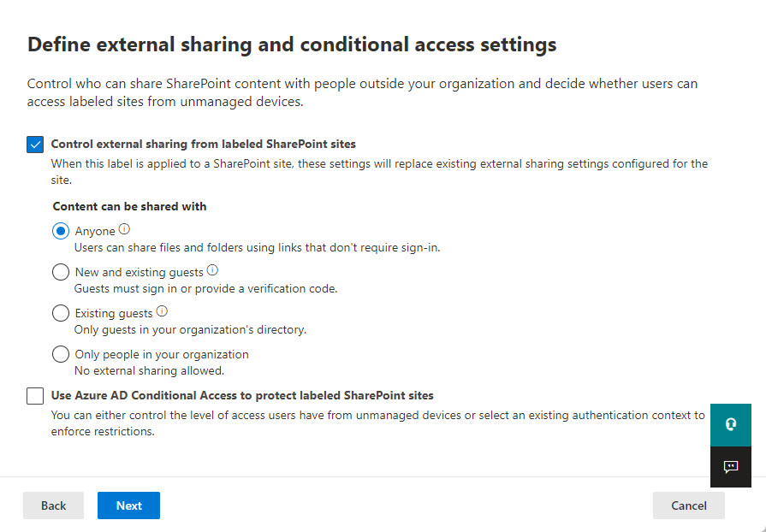The width and height of the screenshot is (766, 532).
Task: Open the dark feedback chat widget
Action: coord(730,466)
